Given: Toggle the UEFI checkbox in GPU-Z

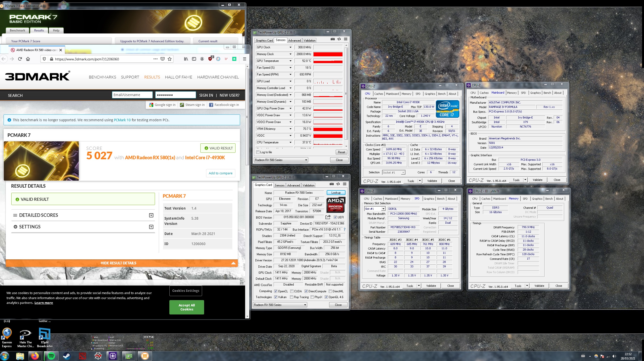Looking at the screenshot, I should (335, 217).
